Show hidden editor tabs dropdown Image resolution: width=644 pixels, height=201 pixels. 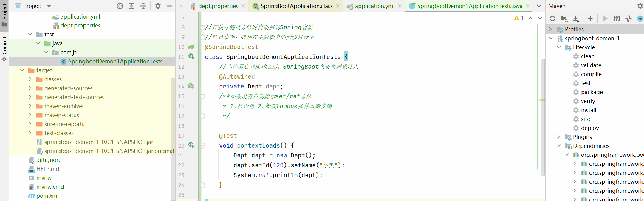(539, 6)
